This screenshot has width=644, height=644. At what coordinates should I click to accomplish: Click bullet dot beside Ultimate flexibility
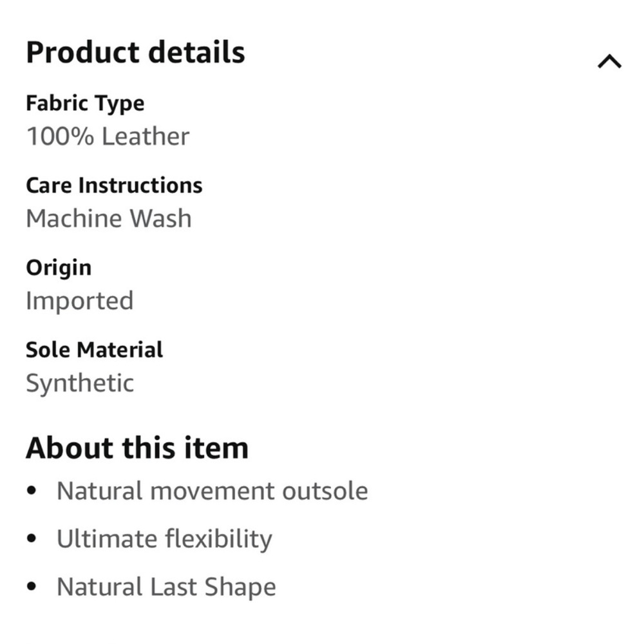coord(31,538)
